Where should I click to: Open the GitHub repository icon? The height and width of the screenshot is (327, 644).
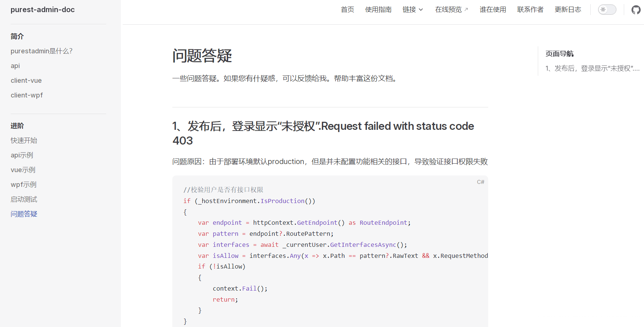tap(636, 10)
